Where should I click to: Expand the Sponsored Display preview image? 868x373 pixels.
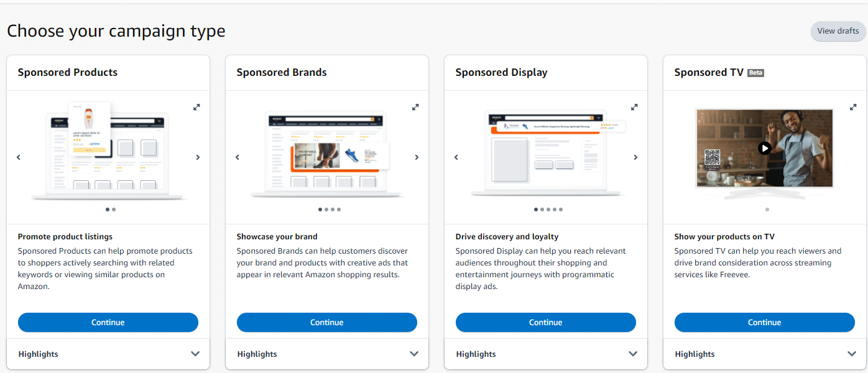(x=634, y=107)
